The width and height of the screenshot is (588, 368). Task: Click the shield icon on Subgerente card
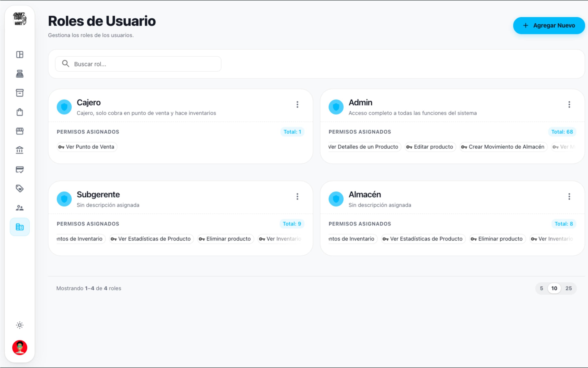[64, 199]
